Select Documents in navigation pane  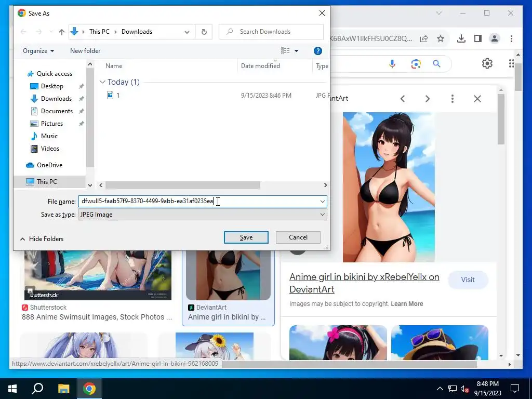pos(57,111)
